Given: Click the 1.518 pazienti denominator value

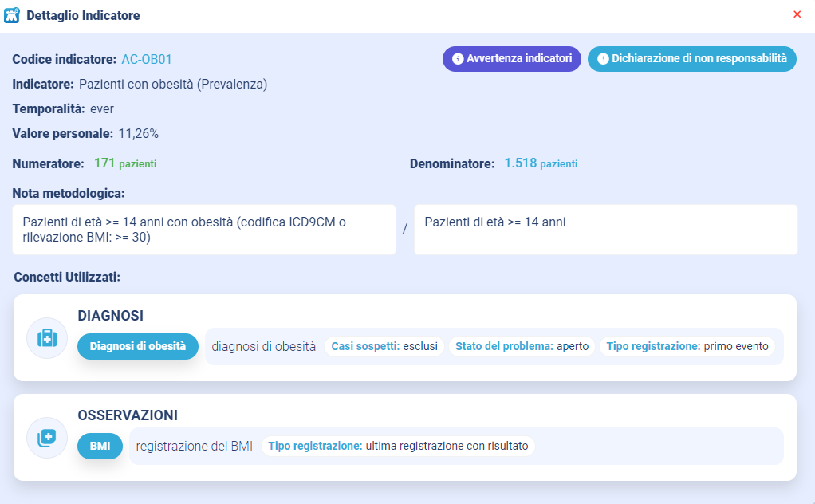Looking at the screenshot, I should (541, 163).
